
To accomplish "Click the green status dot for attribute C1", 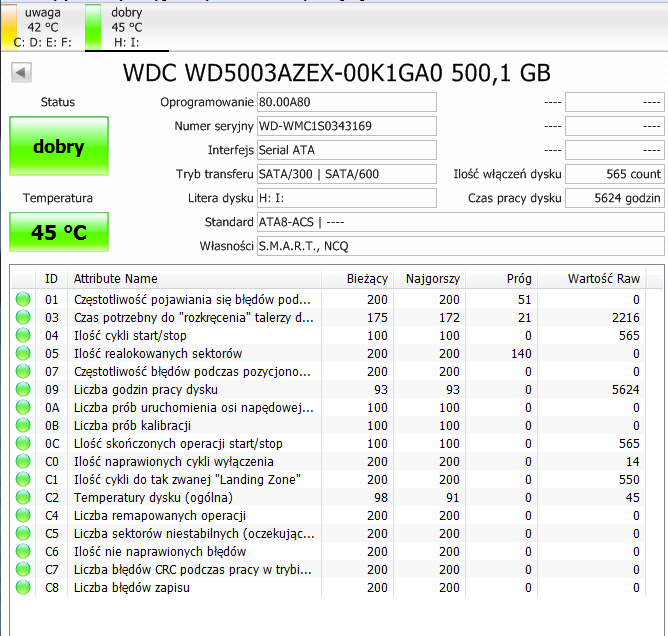I will [23, 479].
